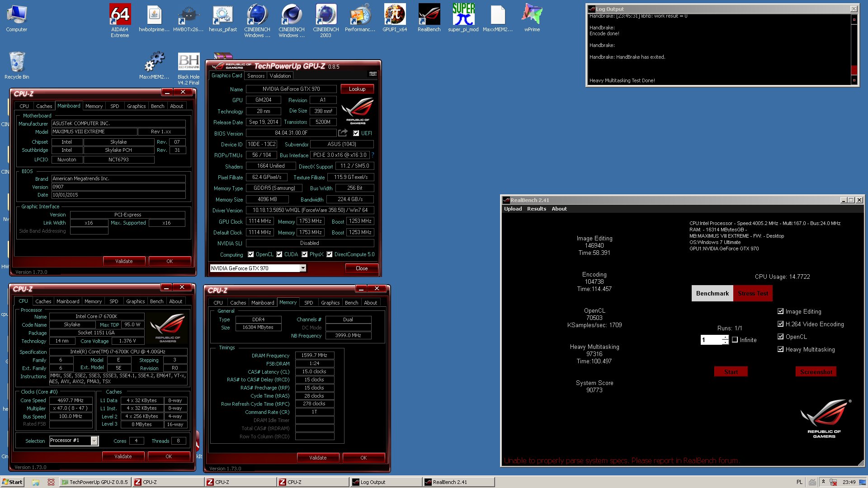
Task: Switch to the Validation tab in GPU-Z
Action: pos(280,76)
